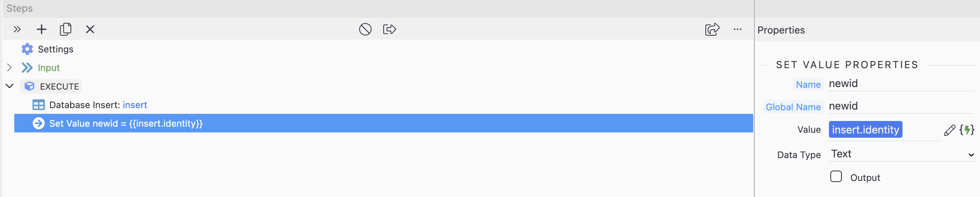
Task: Click the disable step circle-slash icon
Action: coord(365,29)
